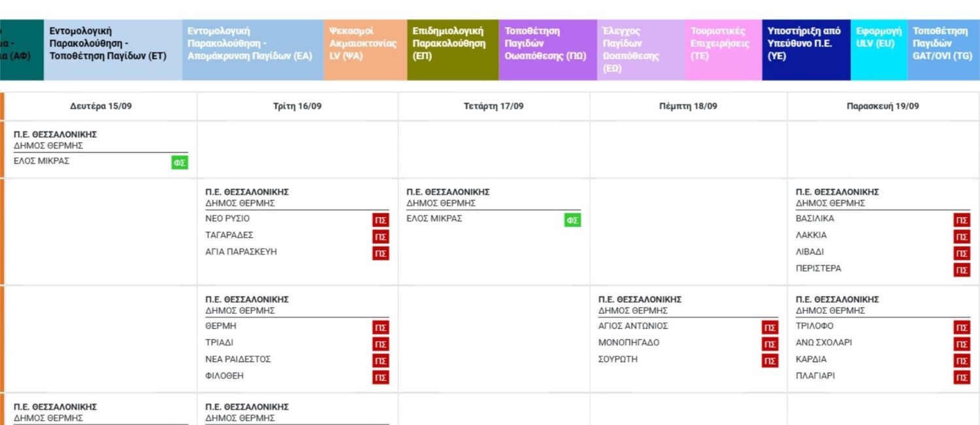Click green ΦΣ badge beside ΕΛΟΣ ΜΙΚΡΑΣ on Monday

pyautogui.click(x=180, y=163)
